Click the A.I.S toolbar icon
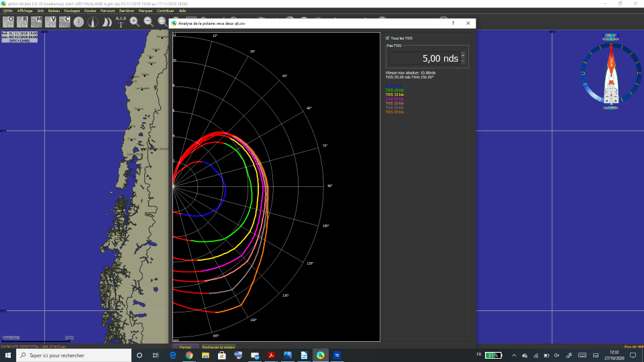Image resolution: width=644 pixels, height=362 pixels. (121, 21)
